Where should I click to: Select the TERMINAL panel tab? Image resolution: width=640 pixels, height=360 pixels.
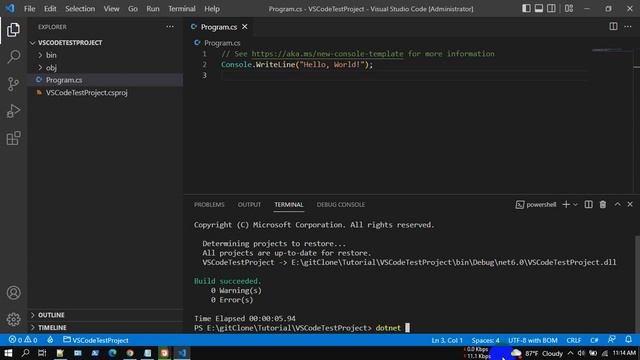click(289, 204)
